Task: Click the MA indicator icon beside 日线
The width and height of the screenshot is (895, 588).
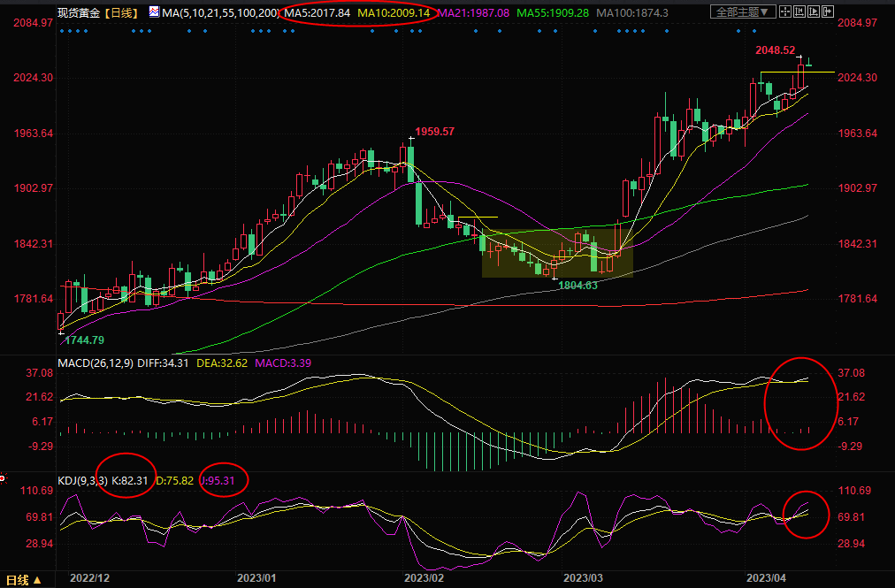Action: [154, 12]
